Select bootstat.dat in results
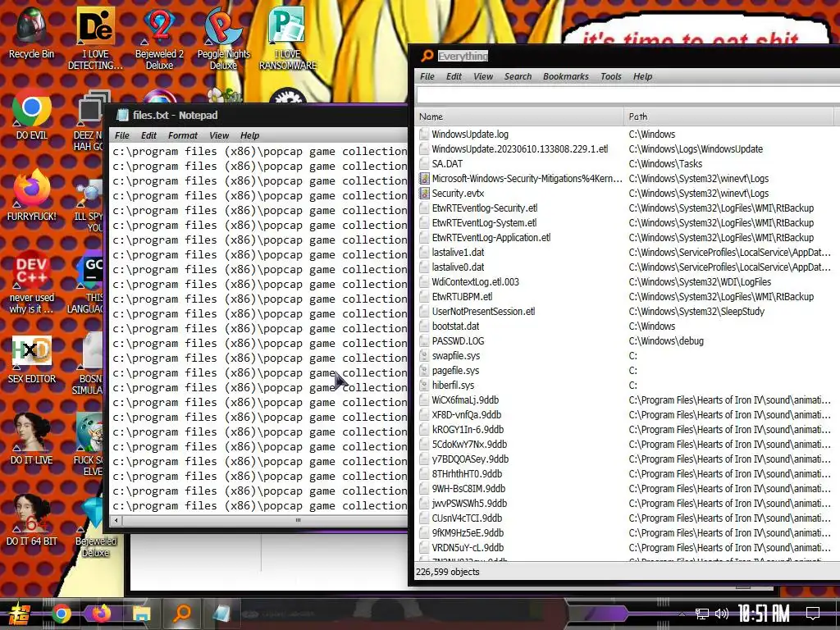Viewport: 840px width, 630px height. [x=455, y=326]
